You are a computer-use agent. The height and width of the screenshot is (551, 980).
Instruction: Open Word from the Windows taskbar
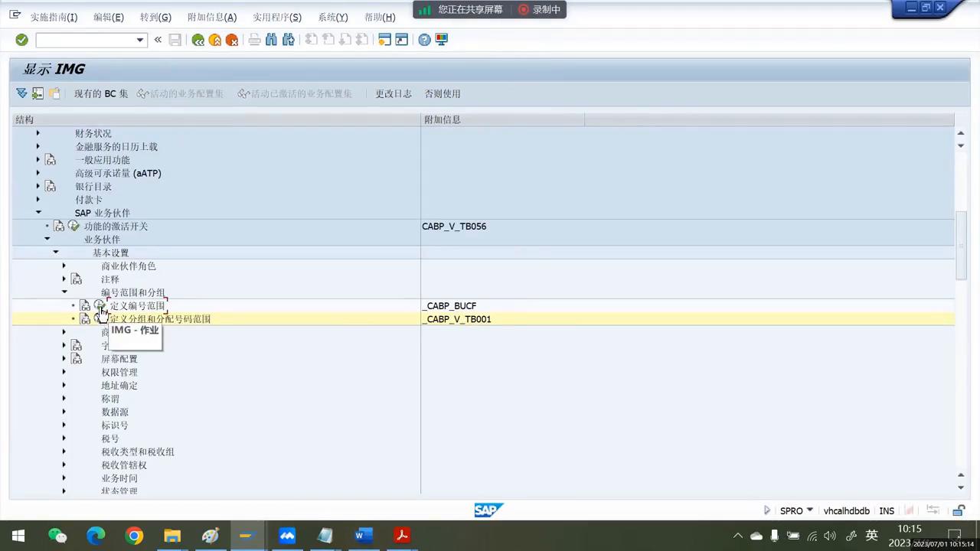pos(364,536)
